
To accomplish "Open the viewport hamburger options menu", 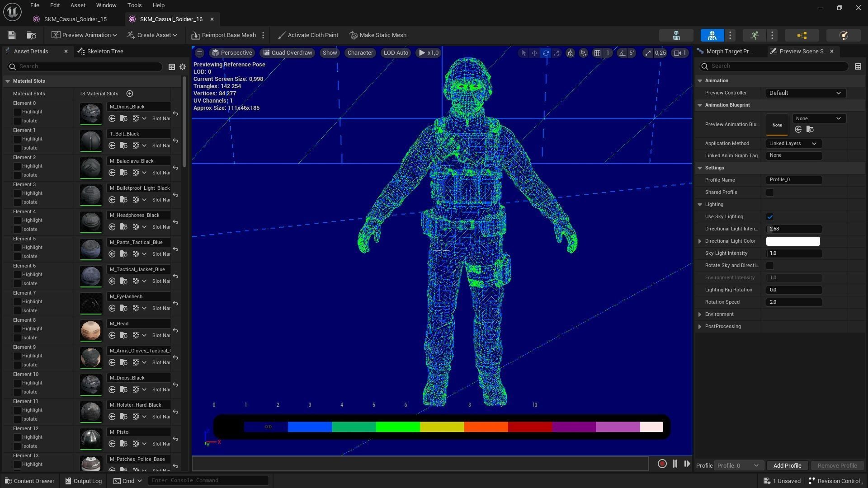I will (x=199, y=53).
